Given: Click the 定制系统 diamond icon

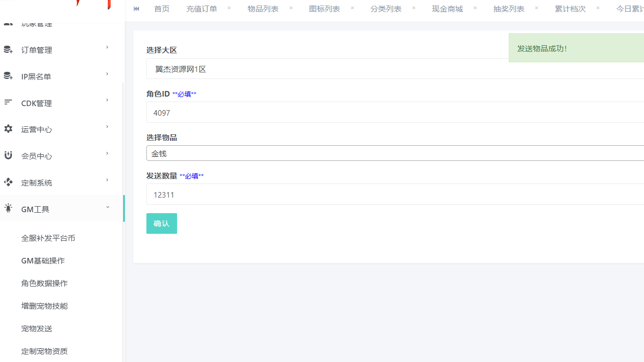Looking at the screenshot, I should coord(8,182).
